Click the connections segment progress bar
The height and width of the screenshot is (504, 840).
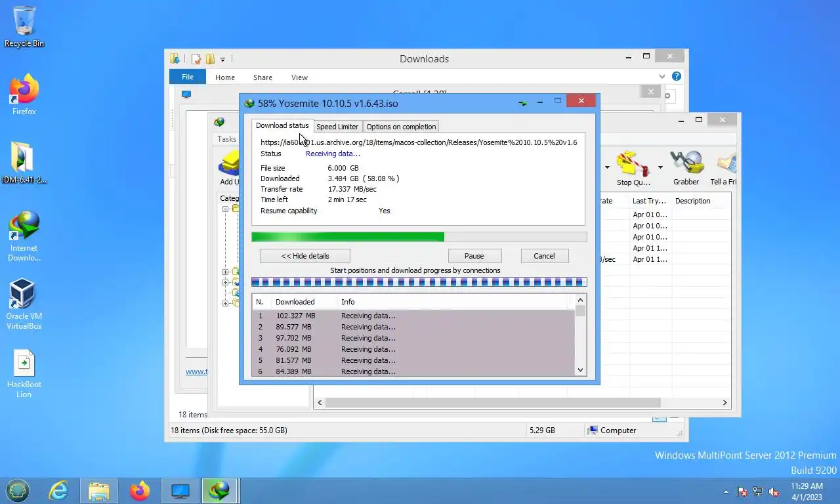point(419,282)
